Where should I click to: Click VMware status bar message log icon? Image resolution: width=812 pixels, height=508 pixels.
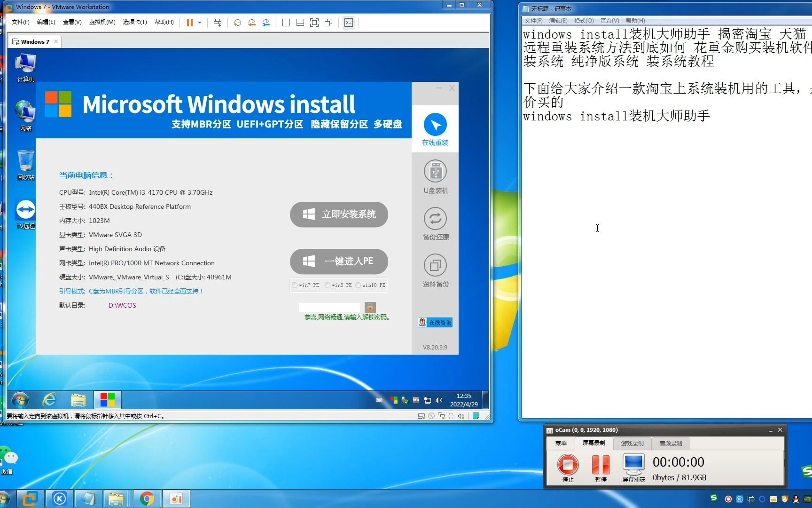(x=476, y=416)
